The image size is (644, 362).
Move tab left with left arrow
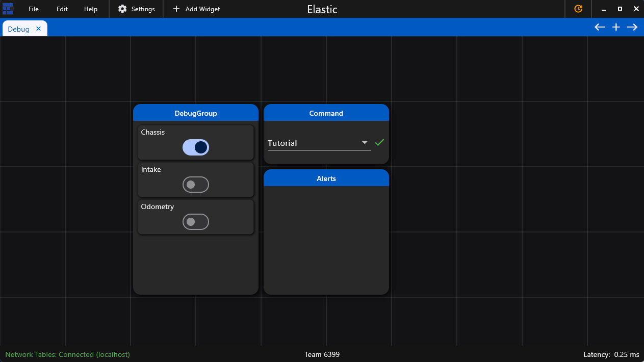(x=600, y=27)
